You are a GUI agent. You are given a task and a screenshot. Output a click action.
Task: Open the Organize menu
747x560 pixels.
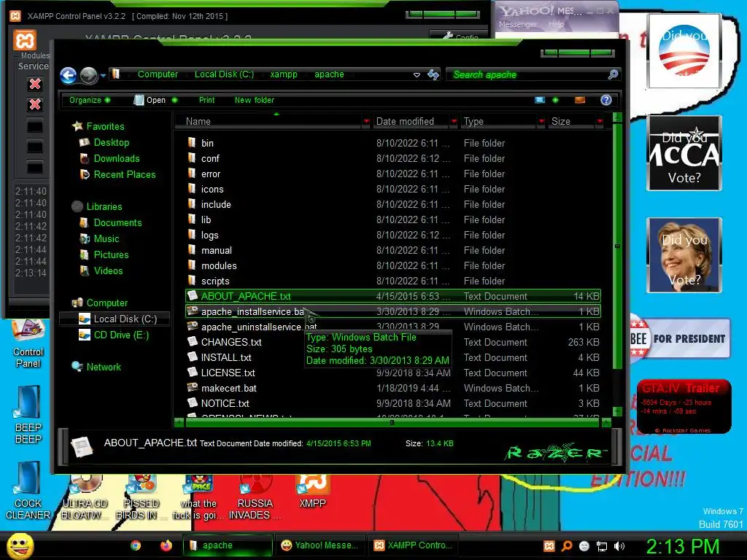[x=90, y=100]
